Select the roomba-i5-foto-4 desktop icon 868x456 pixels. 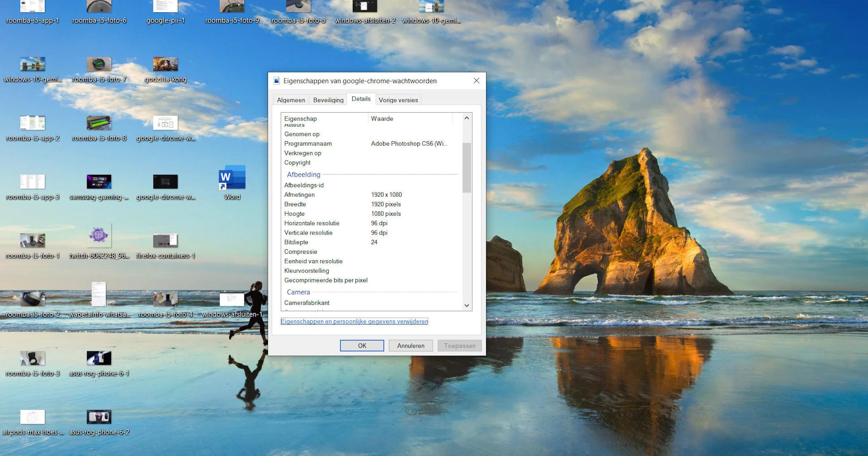[x=165, y=305]
